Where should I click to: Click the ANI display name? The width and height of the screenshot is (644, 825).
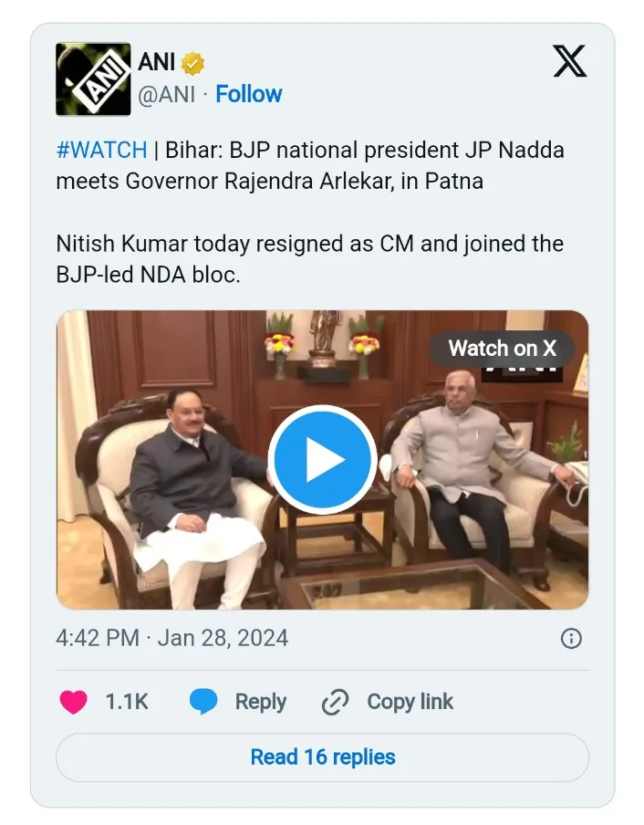coord(157,63)
